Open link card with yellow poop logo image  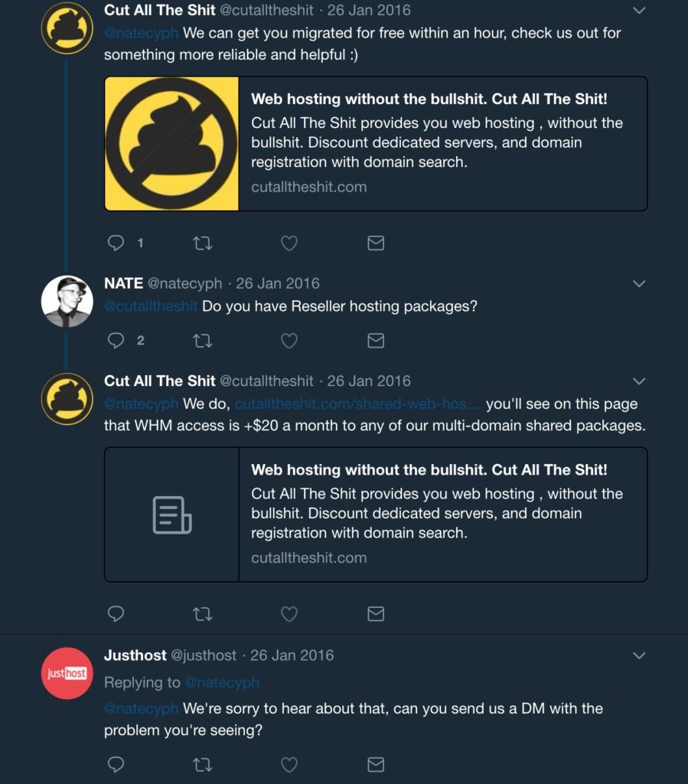click(x=376, y=143)
